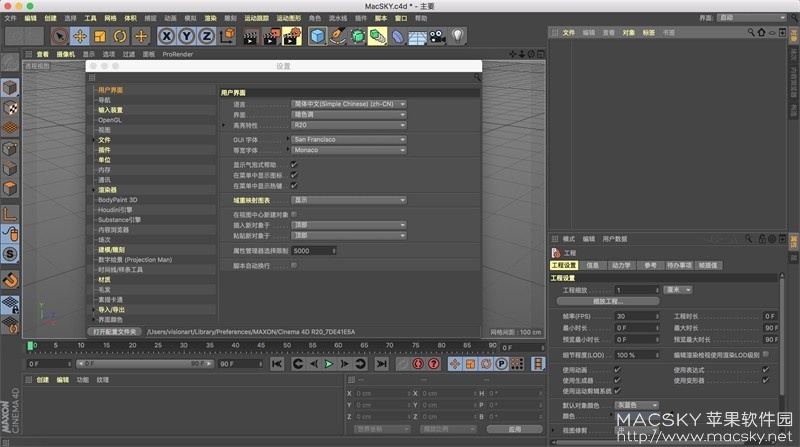Select 内容浏览器 preferences category

(113, 230)
